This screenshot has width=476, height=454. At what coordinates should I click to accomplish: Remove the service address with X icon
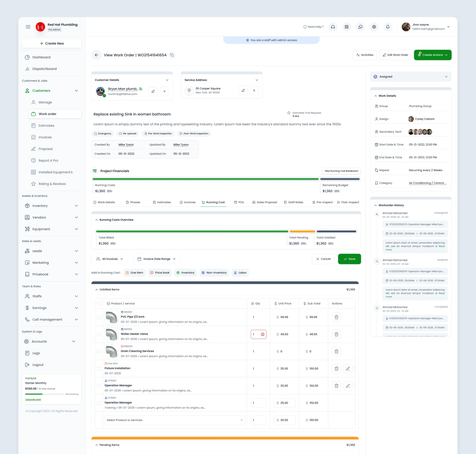coord(254,91)
